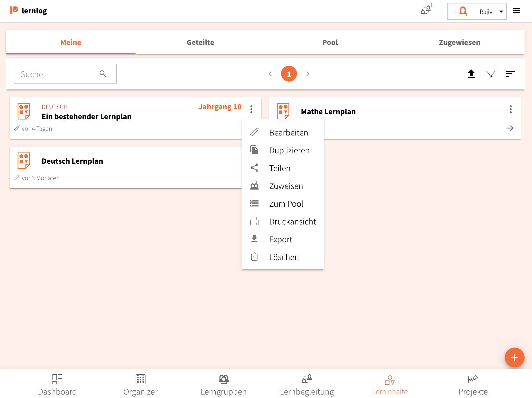Viewport: 532px width, 398px height.
Task: Open the Rajiv user dropdown
Action: point(477,11)
